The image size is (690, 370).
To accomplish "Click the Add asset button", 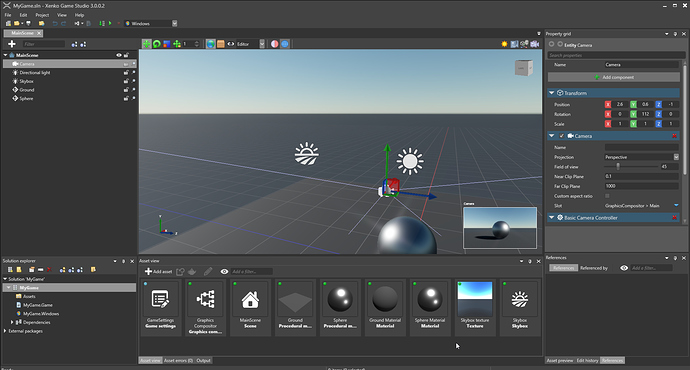I will (x=158, y=271).
